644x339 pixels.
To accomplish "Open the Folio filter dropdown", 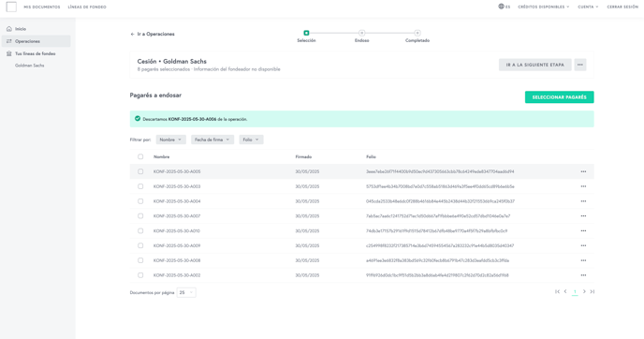I will tap(251, 140).
